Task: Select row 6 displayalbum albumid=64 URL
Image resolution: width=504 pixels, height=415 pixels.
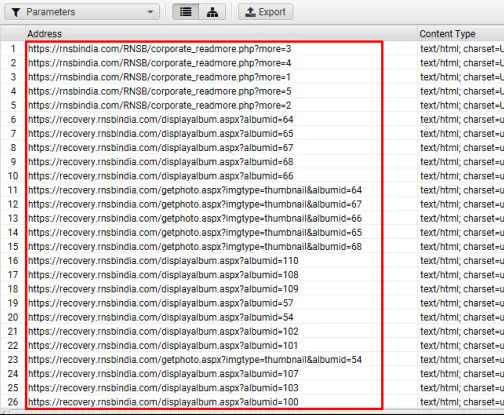Action: click(x=161, y=119)
